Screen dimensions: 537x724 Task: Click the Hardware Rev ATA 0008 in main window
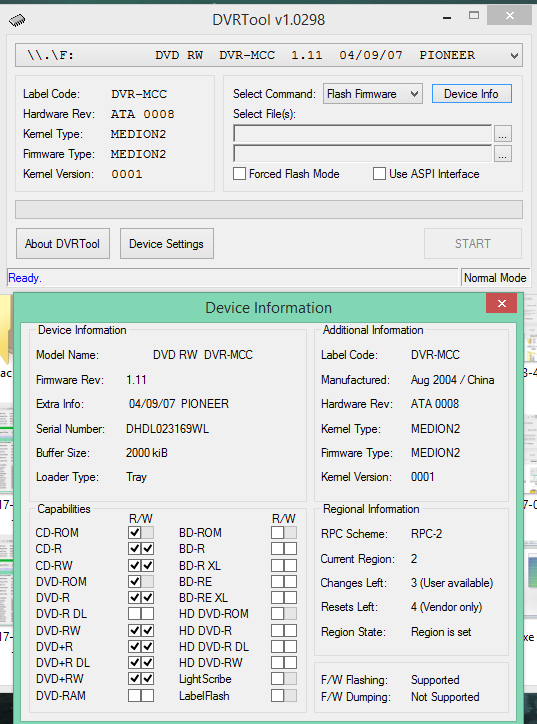pos(143,114)
